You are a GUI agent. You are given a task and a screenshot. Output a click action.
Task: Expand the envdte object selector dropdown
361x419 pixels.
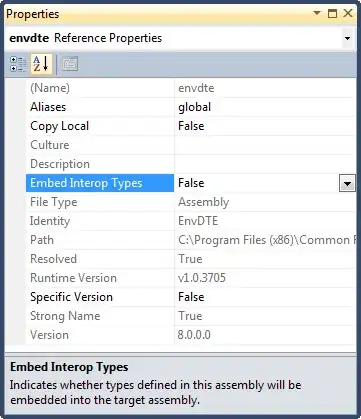(347, 38)
